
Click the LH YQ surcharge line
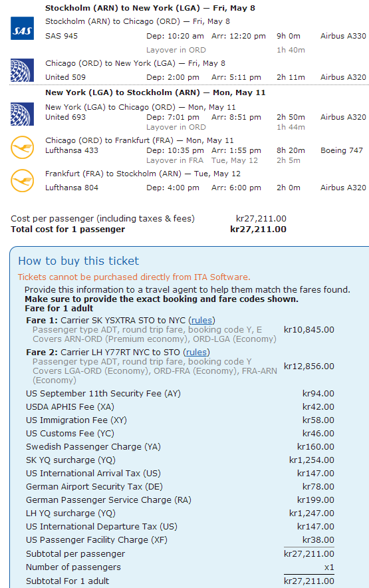click(180, 514)
